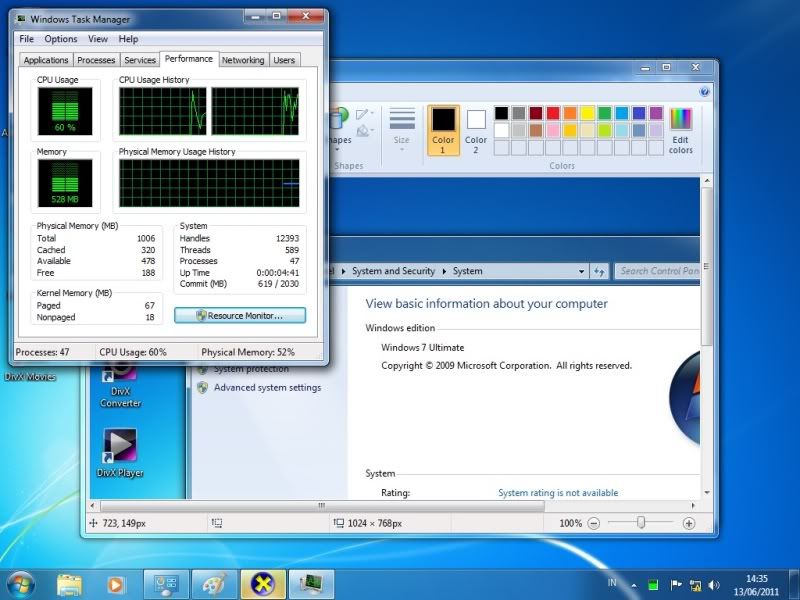Open Help menu in Task Manager
The image size is (800, 600).
click(x=128, y=39)
